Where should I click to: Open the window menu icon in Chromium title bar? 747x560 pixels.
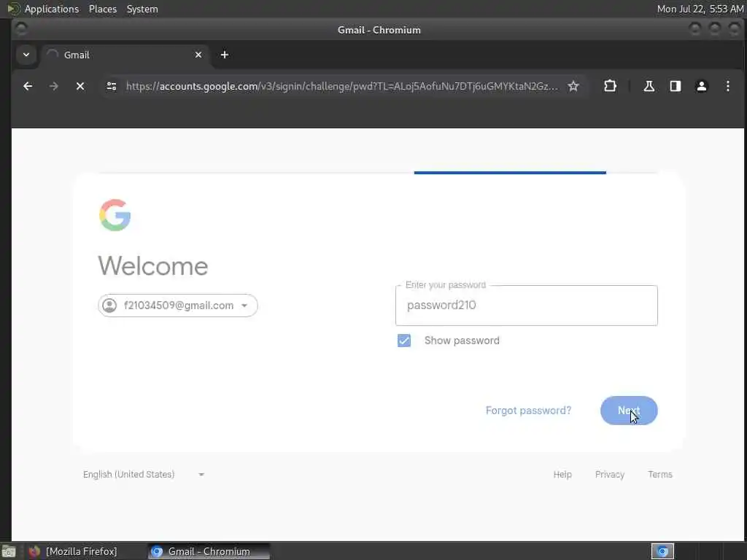coord(21,29)
